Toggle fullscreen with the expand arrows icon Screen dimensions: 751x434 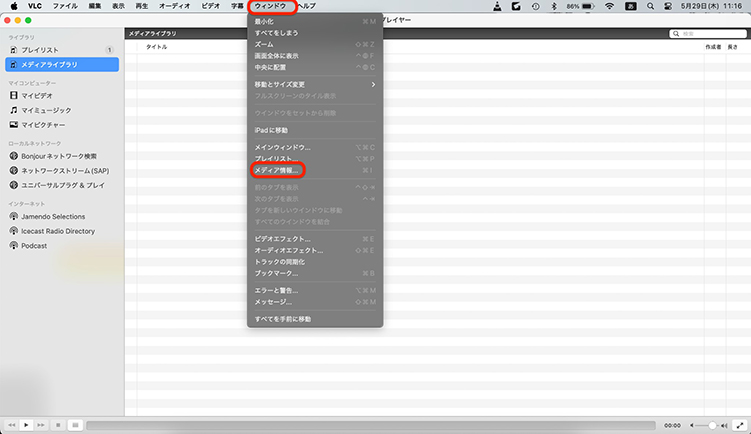(x=740, y=425)
